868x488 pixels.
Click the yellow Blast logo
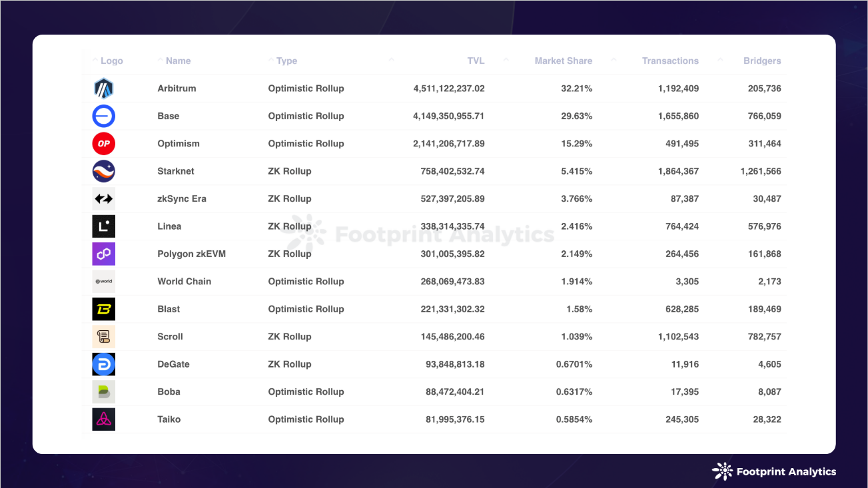(103, 309)
